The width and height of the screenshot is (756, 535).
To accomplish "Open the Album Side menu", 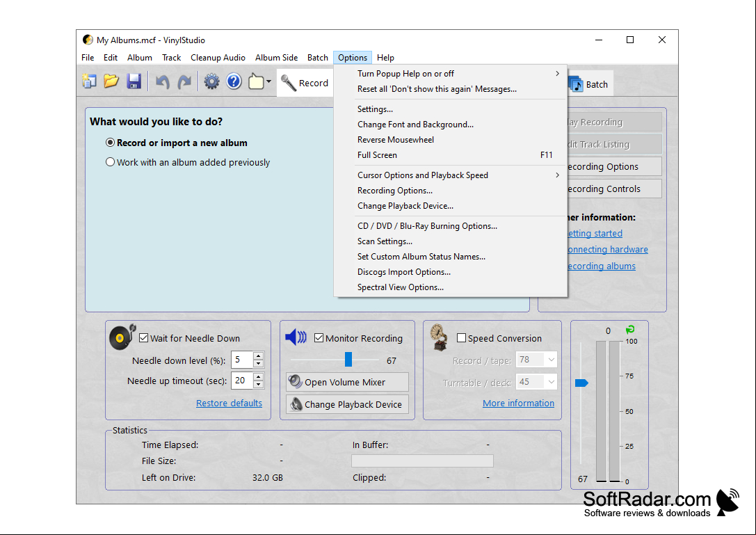I will coord(276,58).
